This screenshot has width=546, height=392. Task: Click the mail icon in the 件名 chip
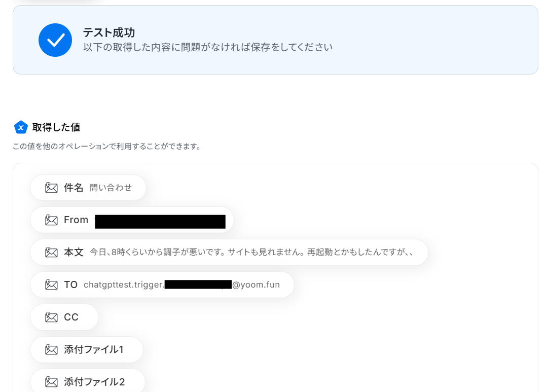(x=52, y=188)
